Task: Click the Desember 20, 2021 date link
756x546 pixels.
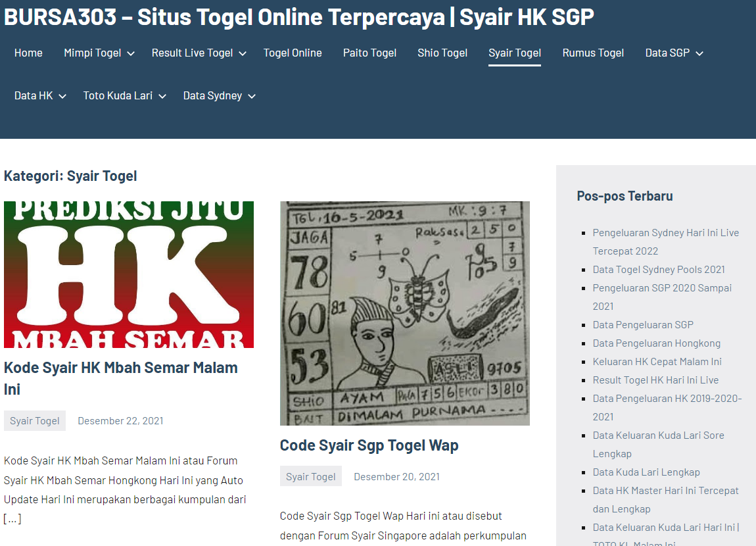Action: tap(396, 476)
